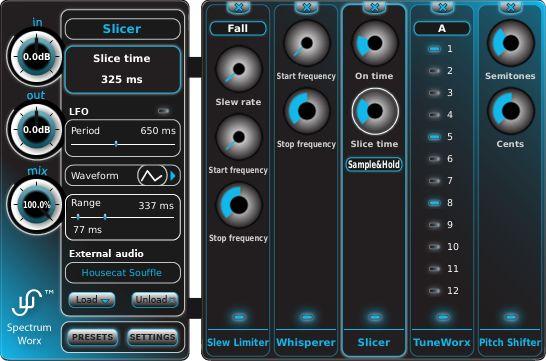Click the input gain knob showing 0.0dB
Screen dimensions: 546x361
click(36, 56)
